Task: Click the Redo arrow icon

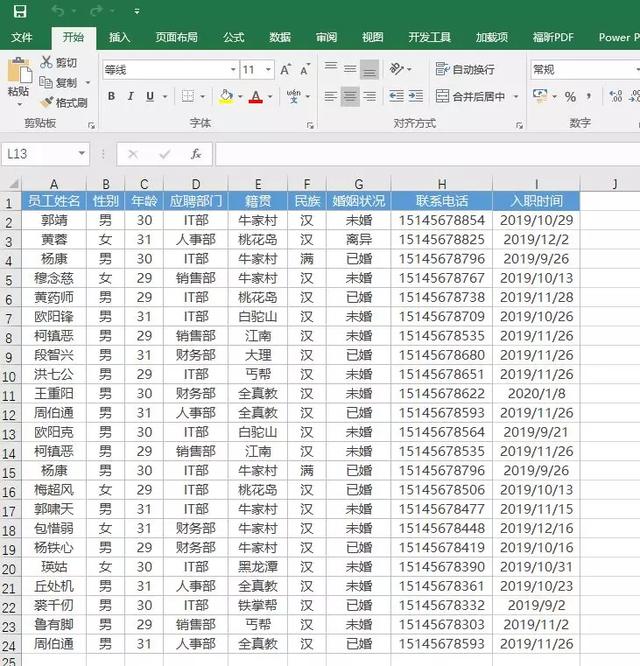Action: 97,11
